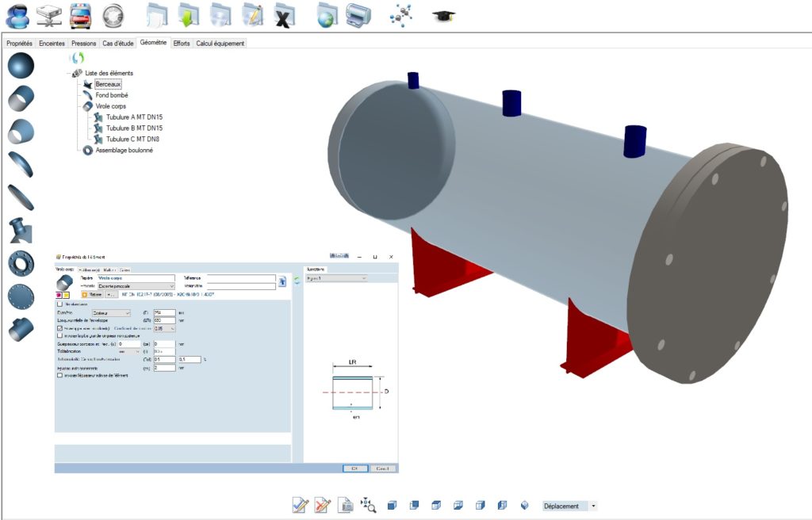Image resolution: width=812 pixels, height=520 pixels.
Task: Click the molecule network icon
Action: [x=400, y=16]
